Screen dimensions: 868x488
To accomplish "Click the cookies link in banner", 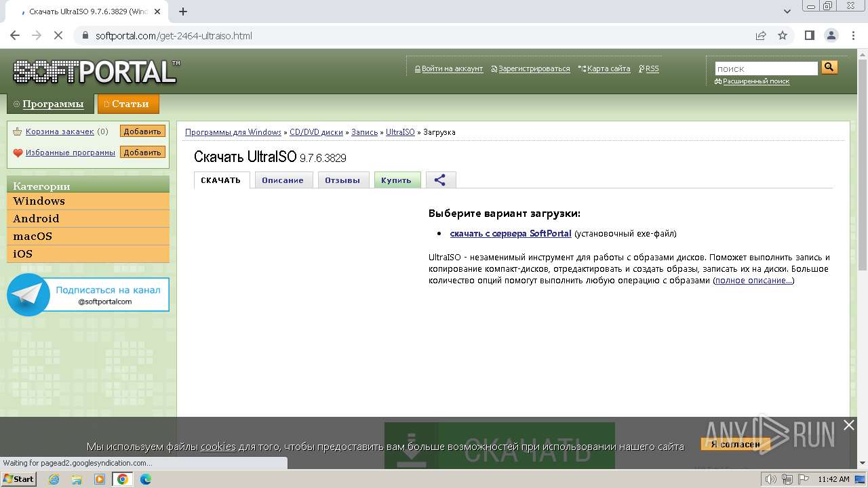I will pyautogui.click(x=218, y=446).
